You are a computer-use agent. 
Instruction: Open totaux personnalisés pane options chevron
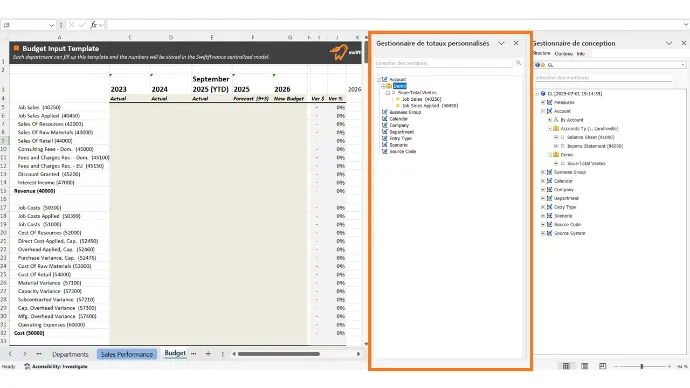pos(501,43)
